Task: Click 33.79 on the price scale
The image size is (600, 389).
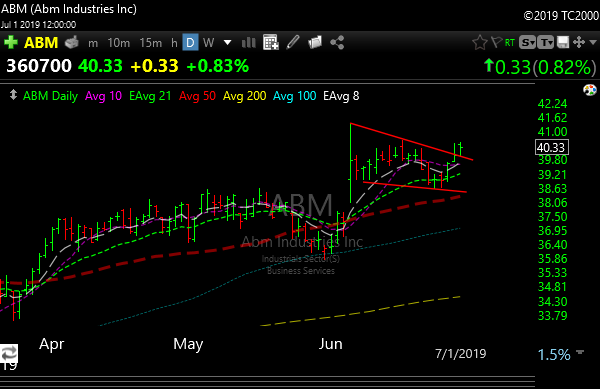Action: click(x=552, y=316)
